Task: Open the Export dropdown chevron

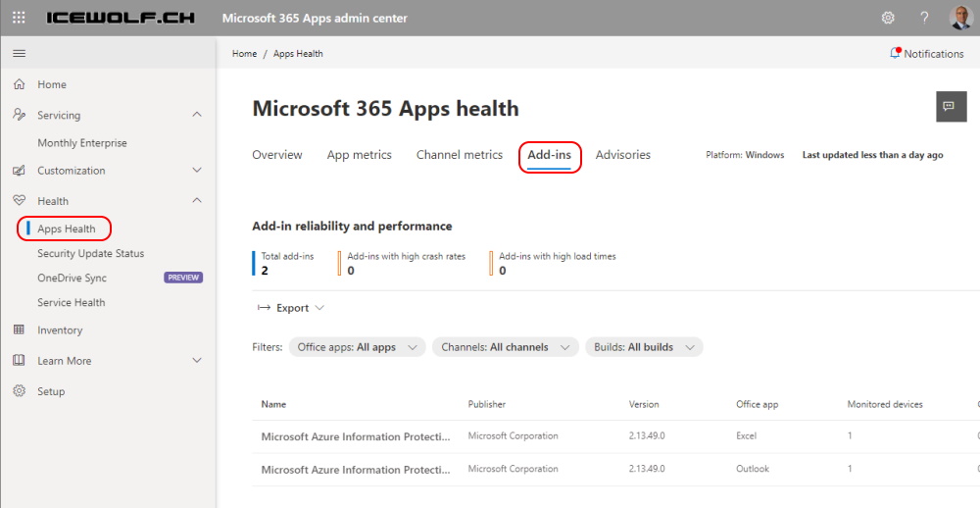Action: (x=319, y=308)
